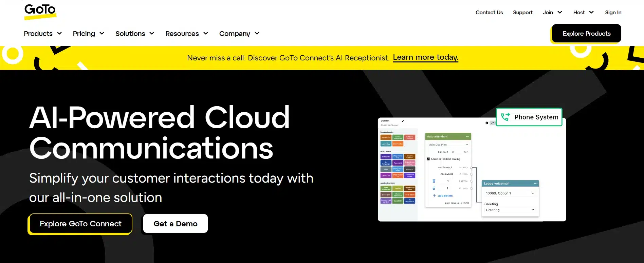Screen dimensions: 644x263
Task: Open the Join dropdown arrow
Action: pos(560,12)
